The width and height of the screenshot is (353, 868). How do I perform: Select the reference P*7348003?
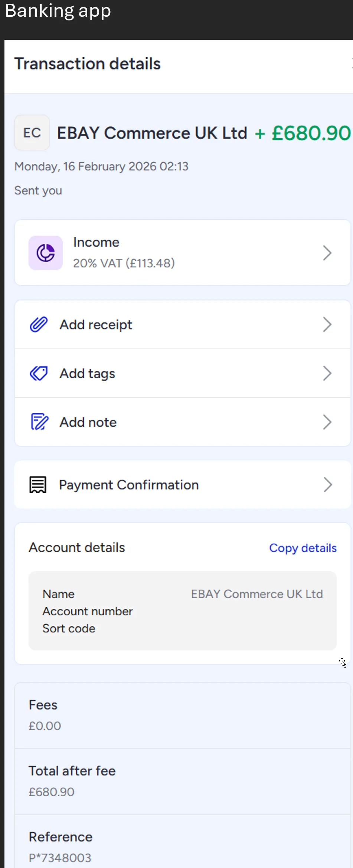pos(60,858)
